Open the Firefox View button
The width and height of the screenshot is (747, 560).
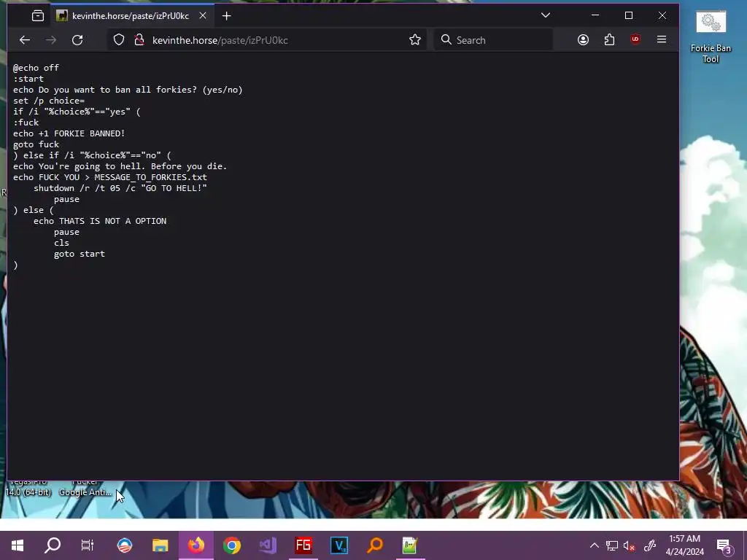point(38,16)
